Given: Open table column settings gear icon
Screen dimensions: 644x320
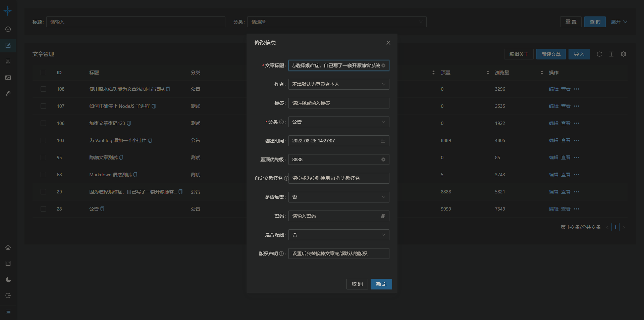Looking at the screenshot, I should pos(624,54).
